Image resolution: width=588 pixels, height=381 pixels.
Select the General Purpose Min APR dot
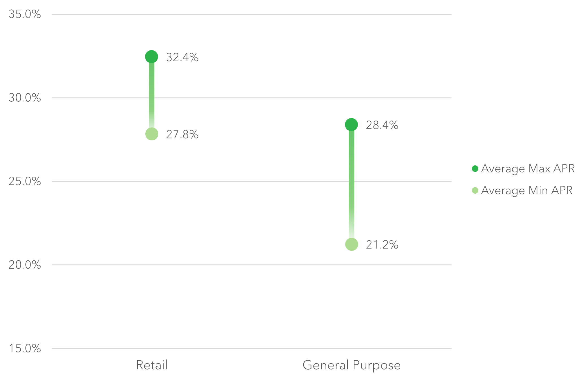pyautogui.click(x=352, y=244)
